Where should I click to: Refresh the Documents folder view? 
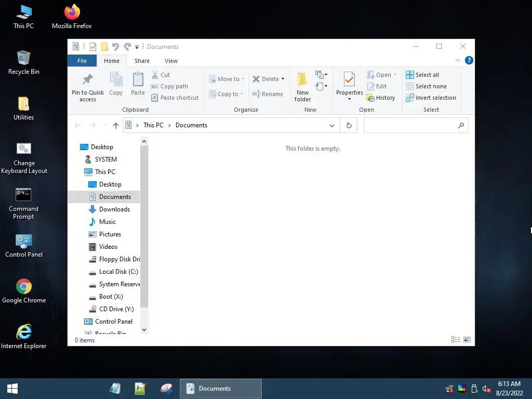[x=349, y=126]
